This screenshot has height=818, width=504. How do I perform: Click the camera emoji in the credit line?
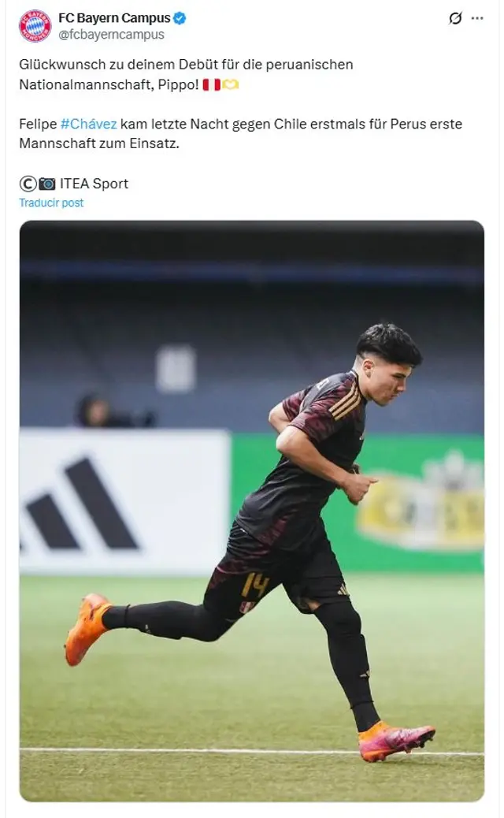coord(47,184)
